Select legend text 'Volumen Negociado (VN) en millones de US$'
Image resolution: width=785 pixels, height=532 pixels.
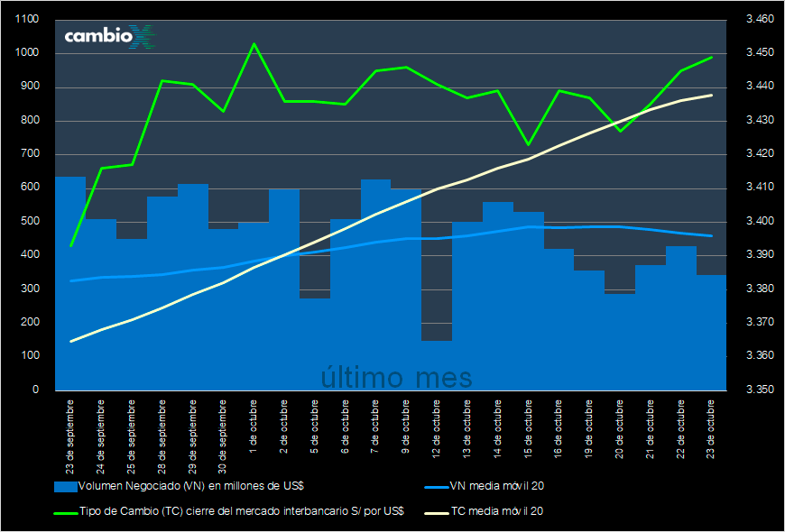192,486
